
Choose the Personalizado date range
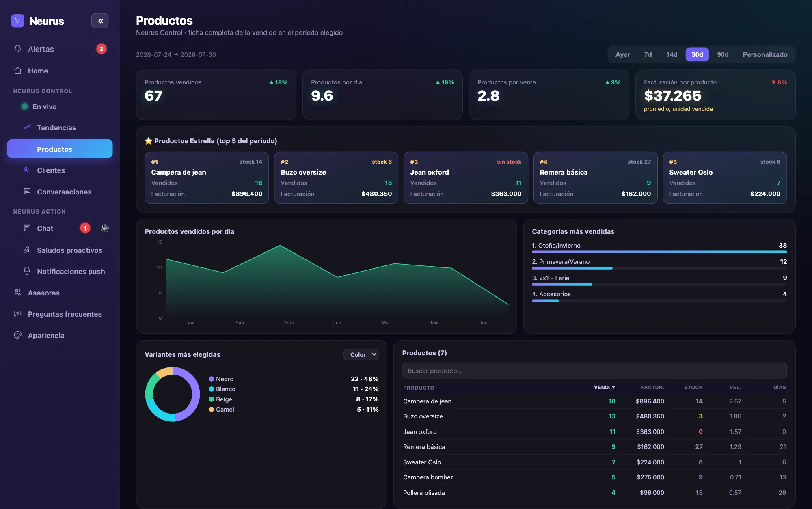pos(765,54)
